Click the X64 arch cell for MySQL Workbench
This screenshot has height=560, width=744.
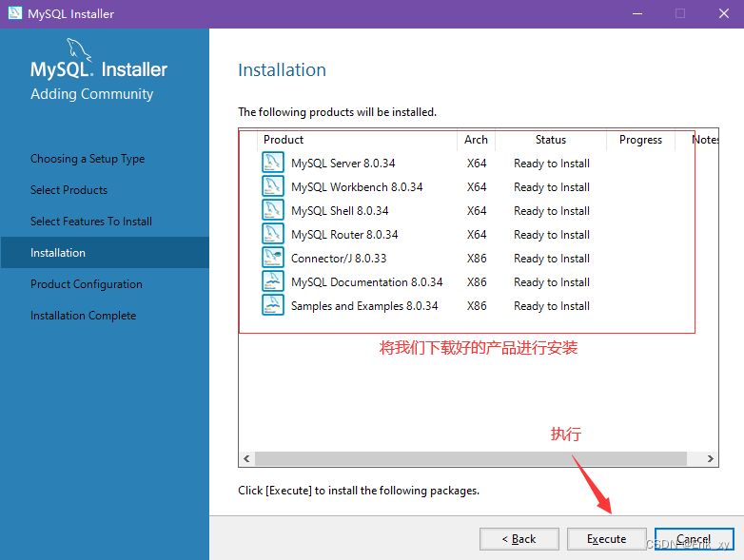click(477, 186)
